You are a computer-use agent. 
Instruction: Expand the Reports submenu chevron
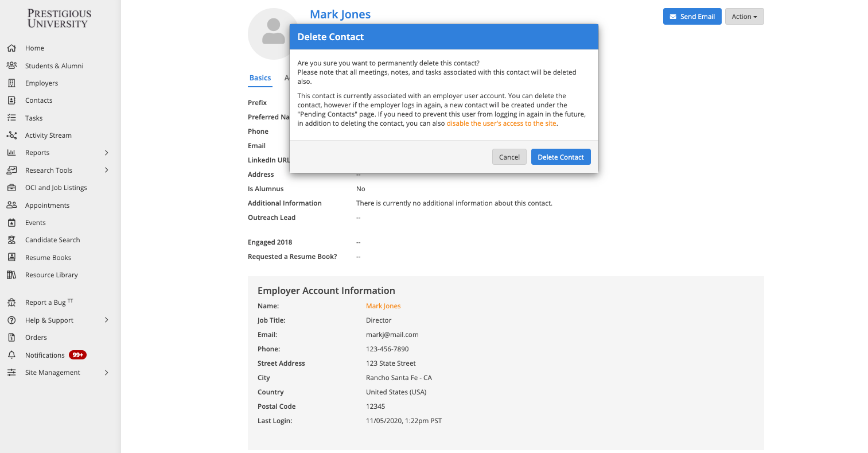tap(106, 153)
